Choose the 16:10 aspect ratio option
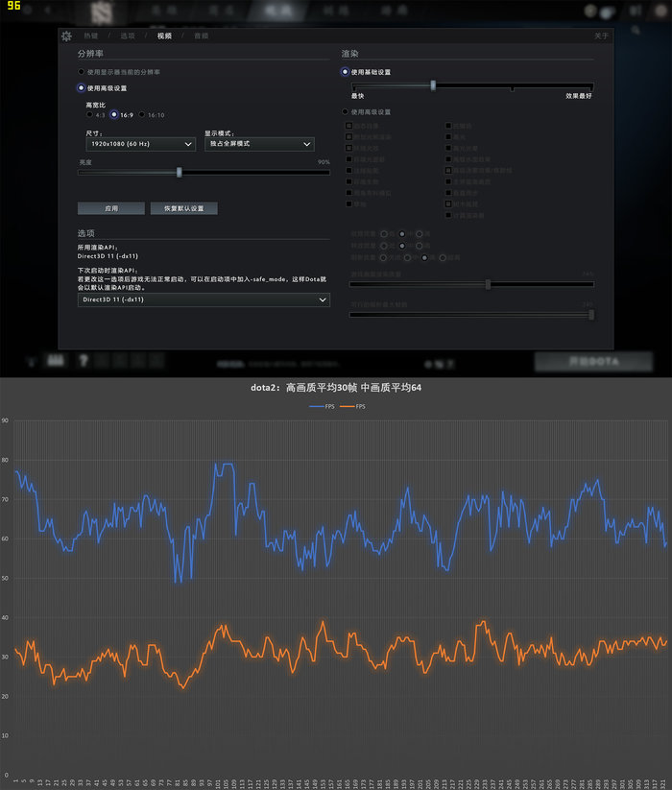This screenshot has width=672, height=790. coord(142,114)
